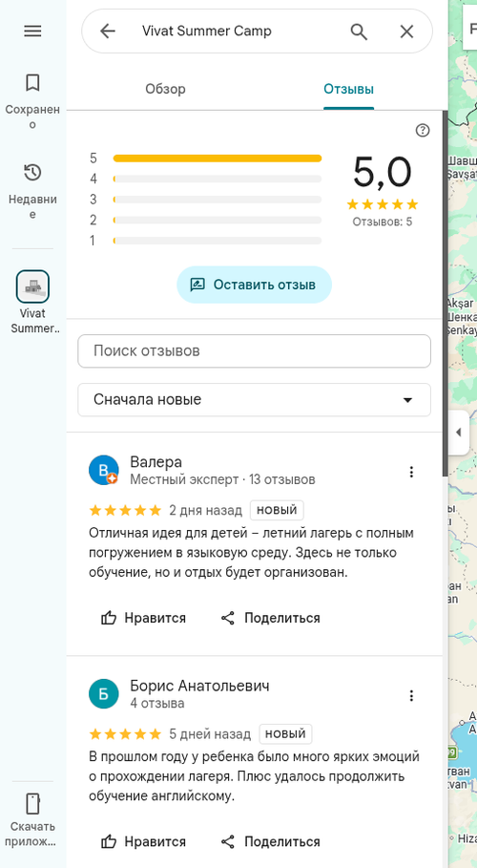Go back with the search bar arrow

pos(108,32)
